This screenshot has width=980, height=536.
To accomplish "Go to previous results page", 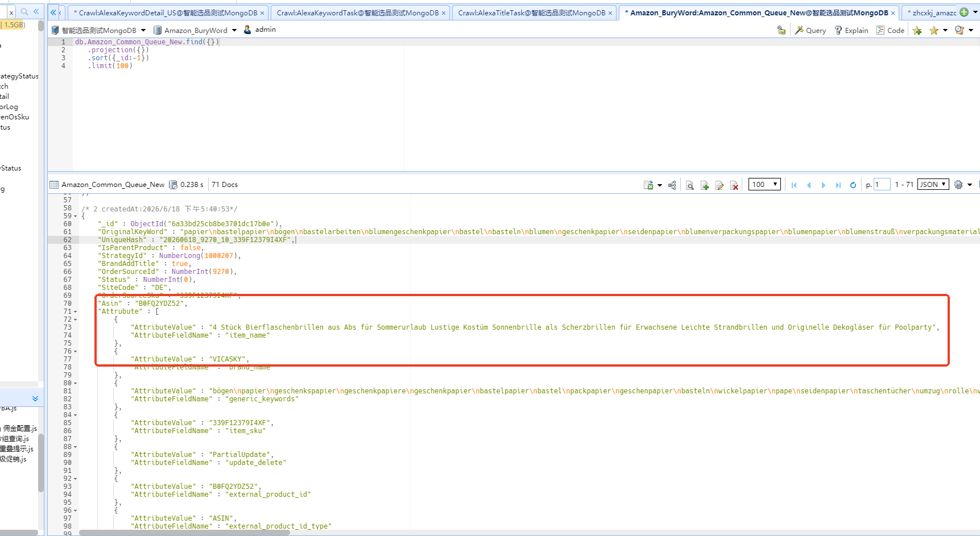I will tap(809, 185).
